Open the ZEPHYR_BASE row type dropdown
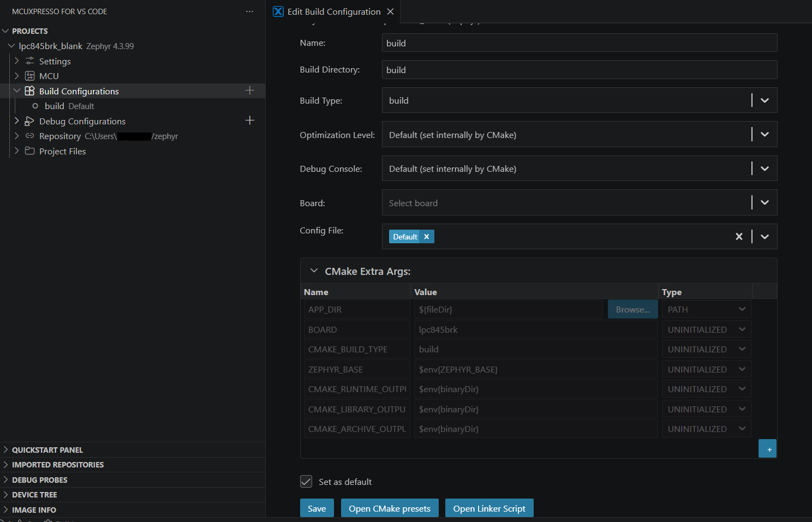 tap(707, 369)
